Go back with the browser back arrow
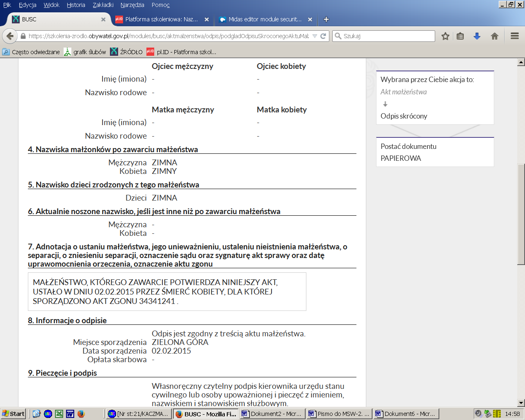The width and height of the screenshot is (525, 420). click(x=10, y=36)
